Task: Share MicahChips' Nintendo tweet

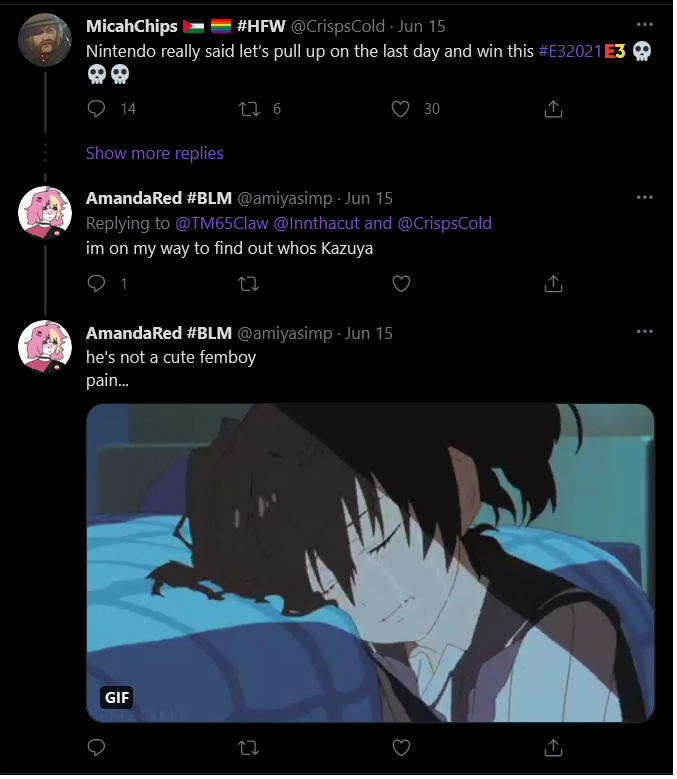Action: [553, 109]
